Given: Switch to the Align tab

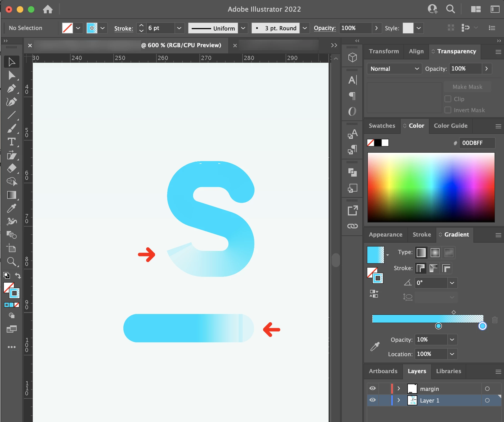Looking at the screenshot, I should [x=416, y=51].
